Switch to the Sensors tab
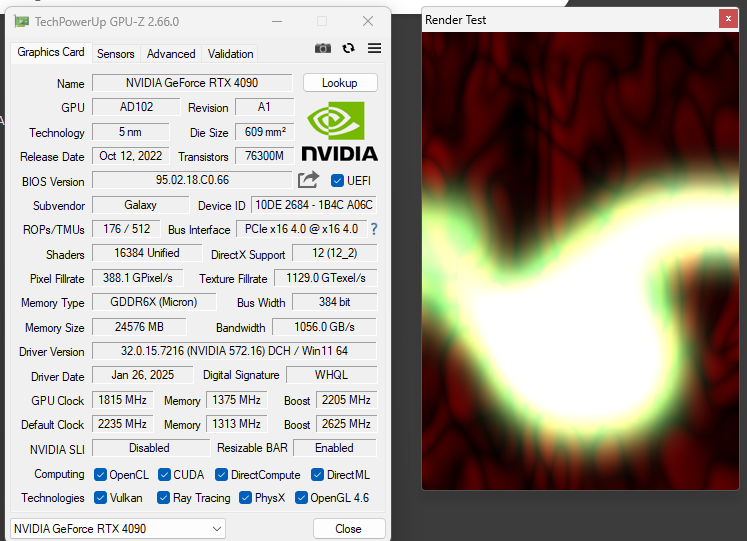Screen dimensions: 747x541 tap(116, 54)
